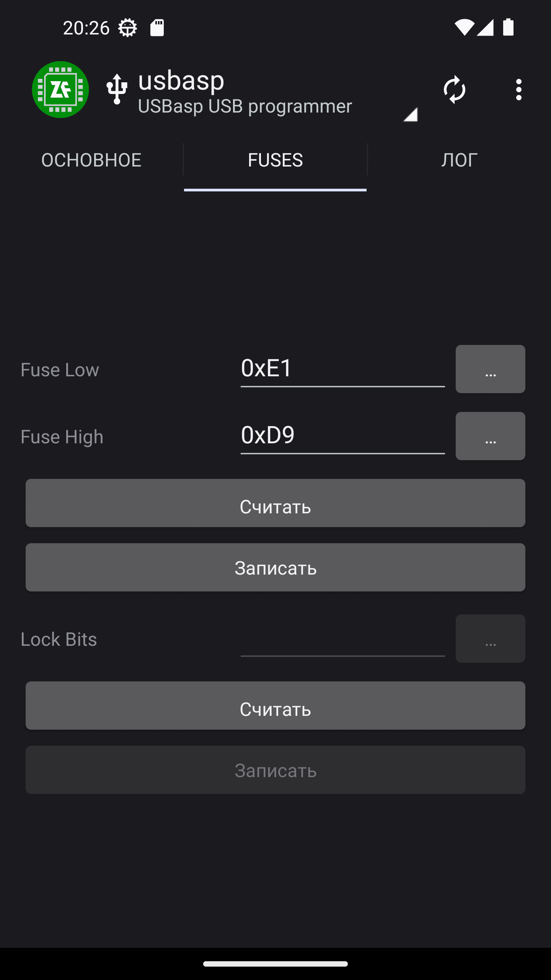Open the three-dot overflow menu
551x980 pixels.
pos(518,90)
